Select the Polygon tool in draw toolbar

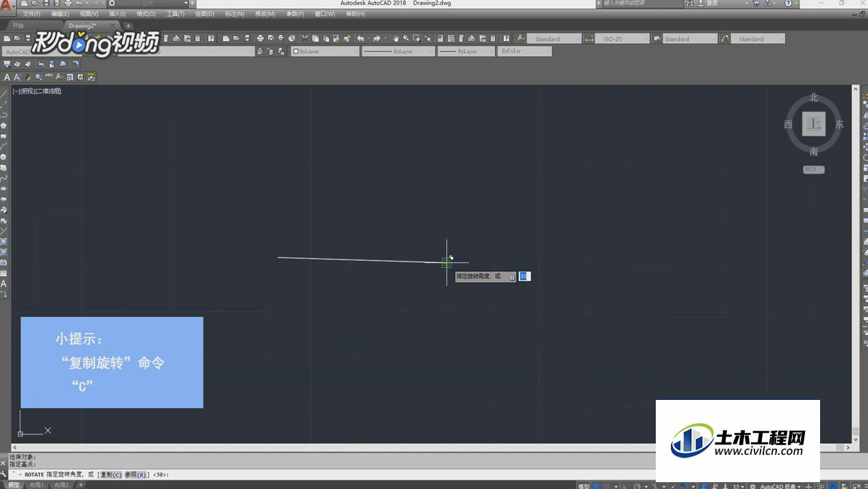[x=4, y=125]
